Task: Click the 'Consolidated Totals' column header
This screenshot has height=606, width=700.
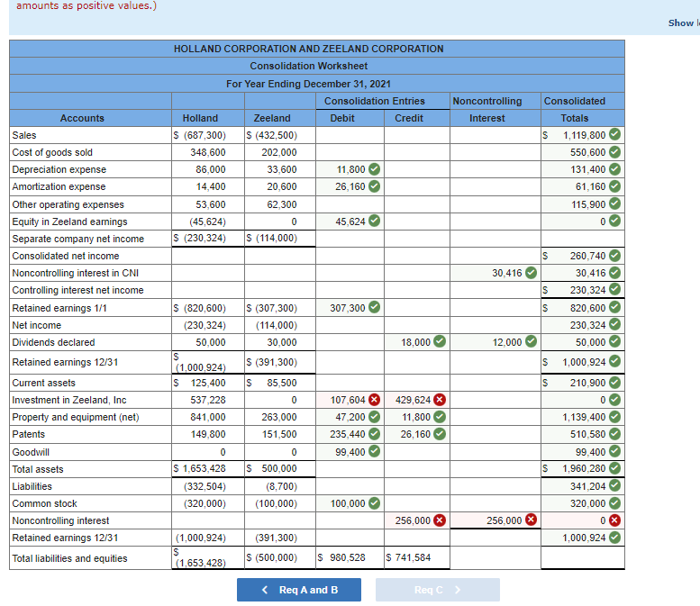Action: tap(575, 110)
